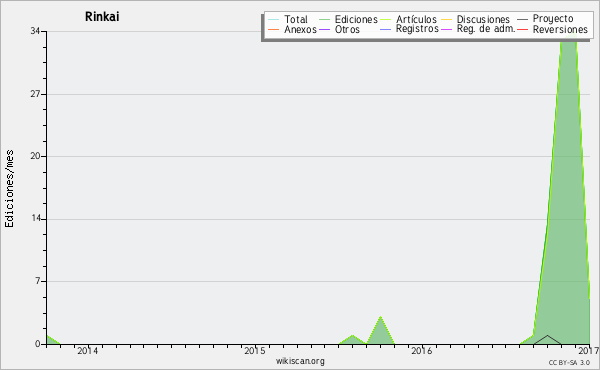This screenshot has width=600, height=370.
Task: Select the Anexos legend label
Action: [x=300, y=29]
